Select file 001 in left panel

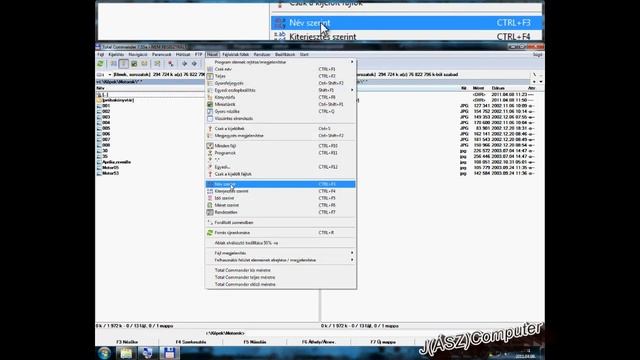[106, 106]
